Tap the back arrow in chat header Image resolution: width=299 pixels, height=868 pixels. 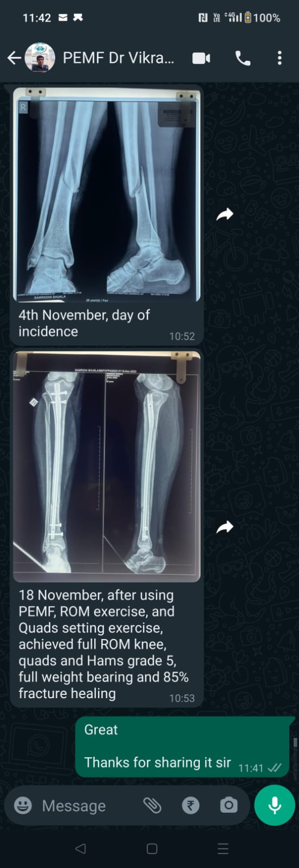point(14,58)
